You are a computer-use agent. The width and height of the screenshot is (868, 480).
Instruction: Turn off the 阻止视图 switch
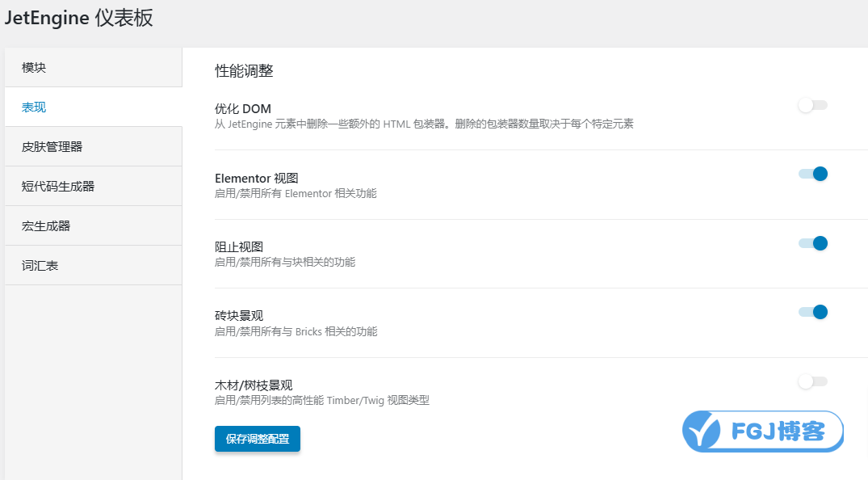812,243
